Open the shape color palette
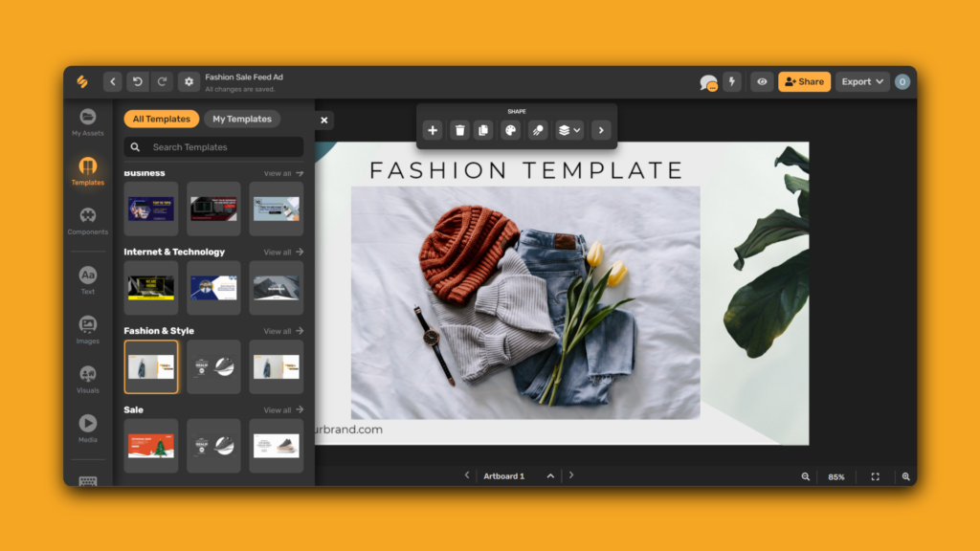 (511, 130)
